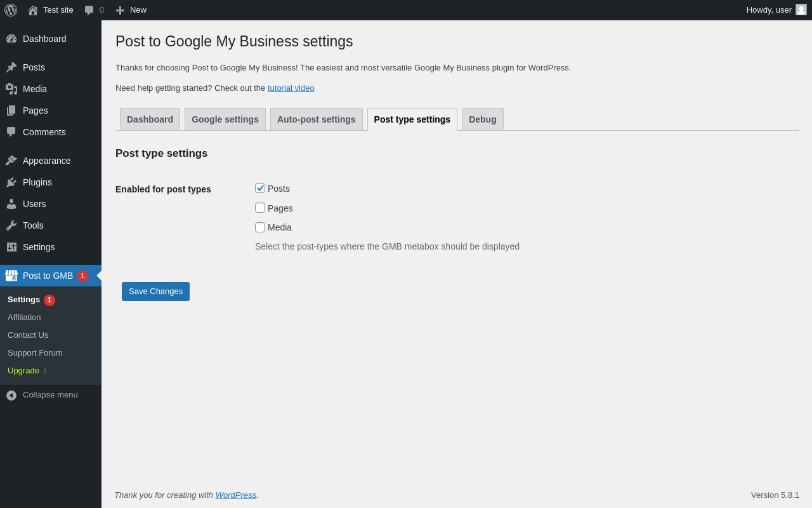Click the Save Changes button
Viewport: 812px width, 508px height.
click(x=155, y=291)
